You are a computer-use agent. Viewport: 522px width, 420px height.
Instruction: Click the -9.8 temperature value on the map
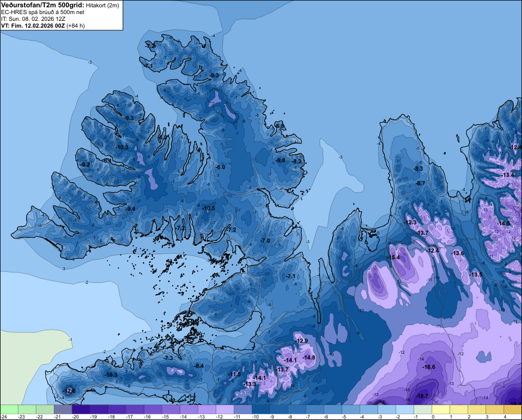281,160
